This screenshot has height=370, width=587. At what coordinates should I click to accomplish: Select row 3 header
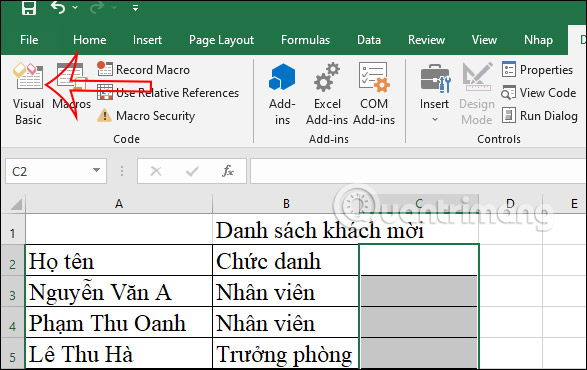click(13, 291)
